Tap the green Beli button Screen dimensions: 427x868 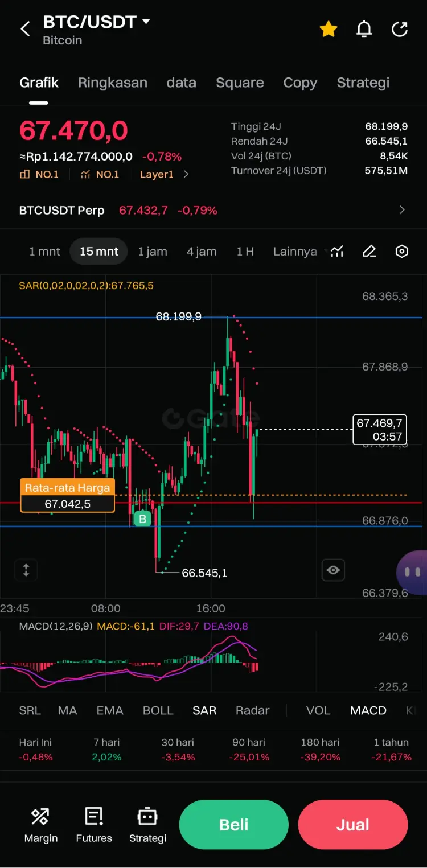pyautogui.click(x=234, y=825)
